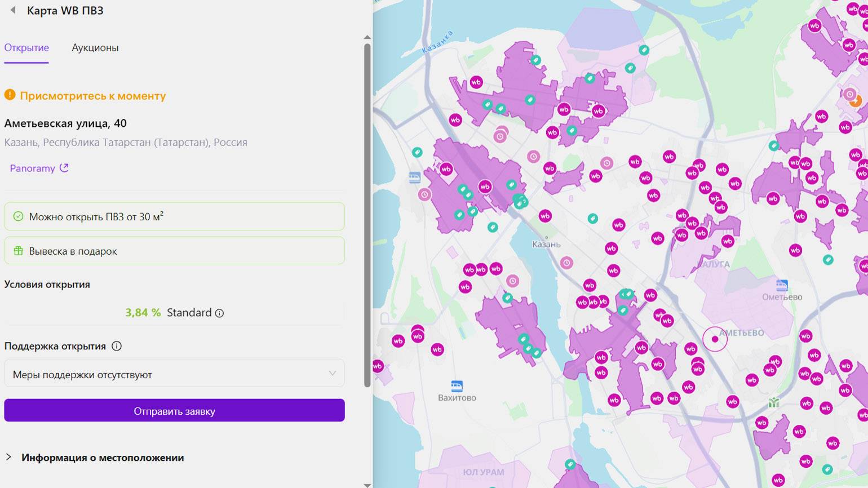The width and height of the screenshot is (868, 488).
Task: Click the wb marker nearest the Казанка river label
Action: [x=476, y=82]
